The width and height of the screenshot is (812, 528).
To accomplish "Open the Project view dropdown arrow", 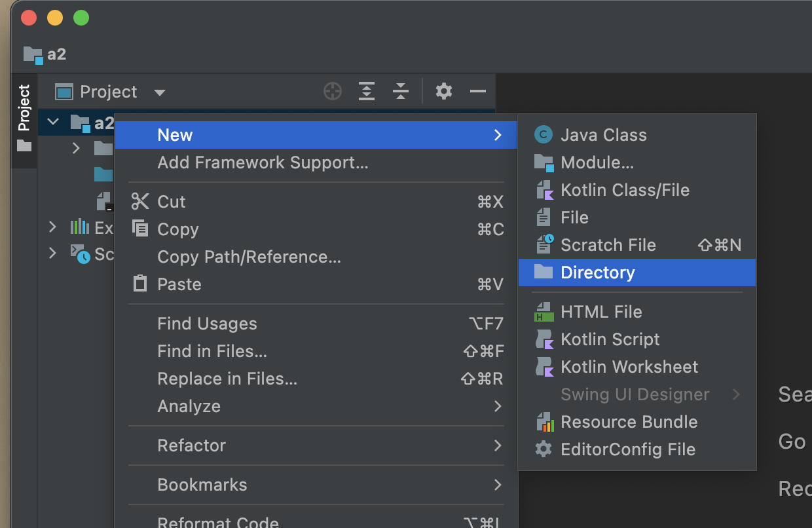I will tap(159, 92).
